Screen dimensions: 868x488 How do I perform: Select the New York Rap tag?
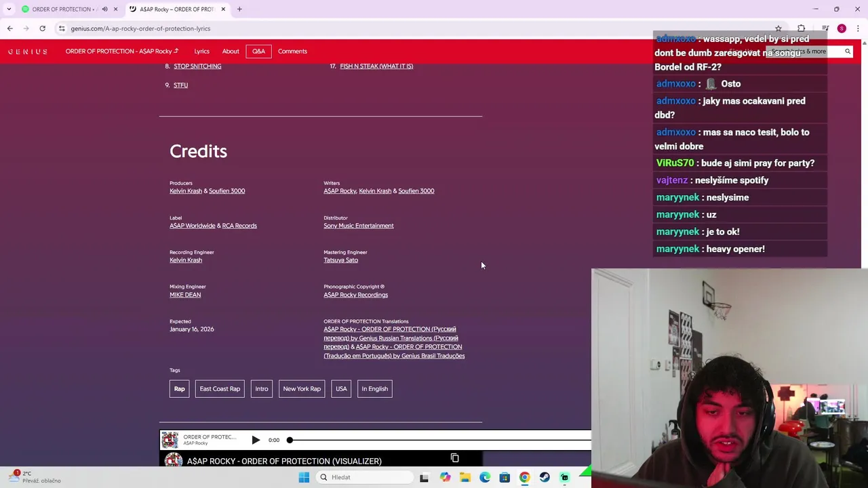(x=302, y=389)
